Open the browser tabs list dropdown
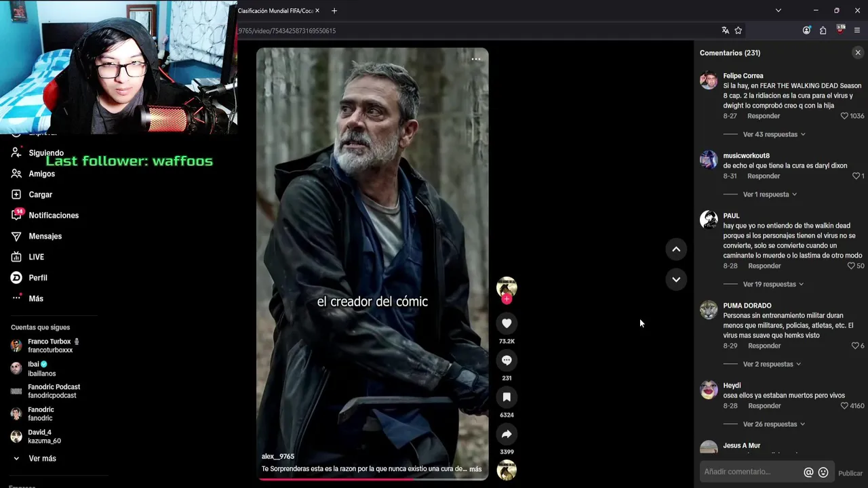868x488 pixels. coord(778,10)
